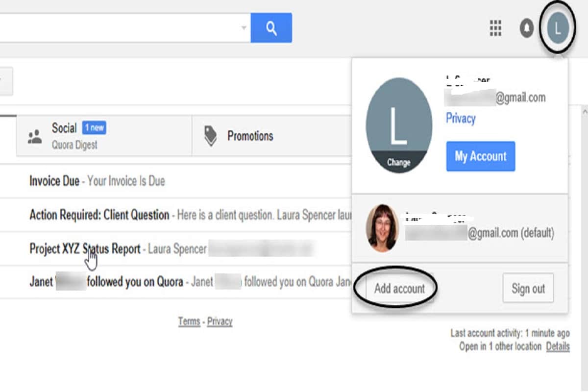
Task: Switch to the Promotions tab
Action: (x=250, y=136)
